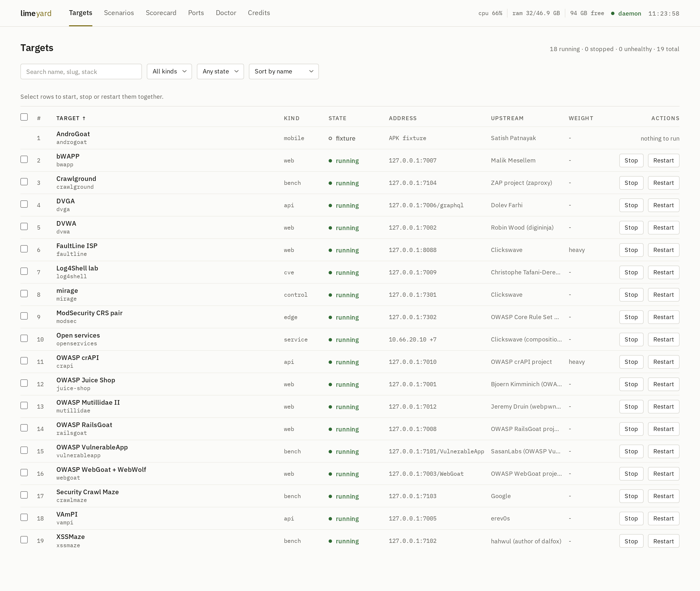
Task: Restart the Open services target
Action: [664, 339]
